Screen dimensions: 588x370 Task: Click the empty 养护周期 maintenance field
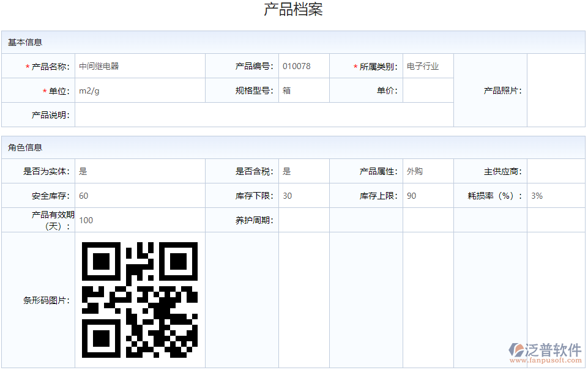(304, 220)
